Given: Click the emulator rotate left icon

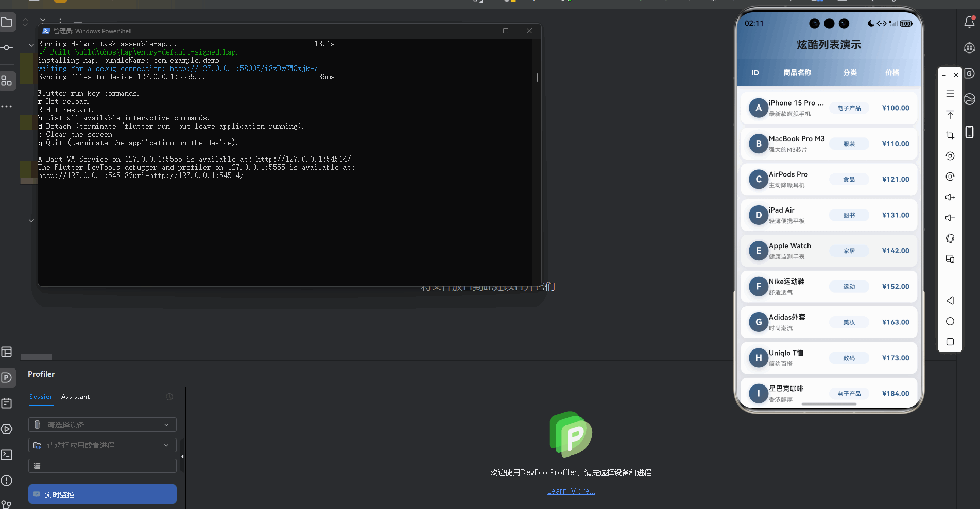Looking at the screenshot, I should pyautogui.click(x=950, y=156).
